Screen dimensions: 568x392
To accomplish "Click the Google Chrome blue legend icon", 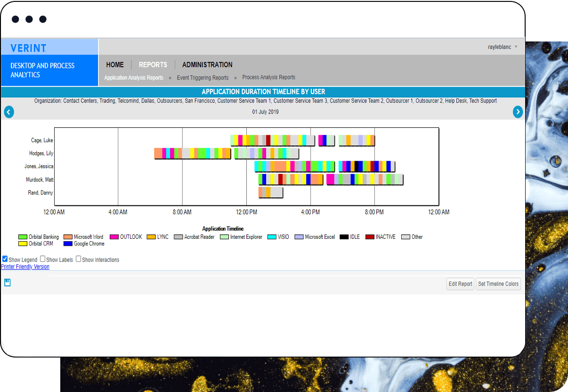I will [68, 244].
